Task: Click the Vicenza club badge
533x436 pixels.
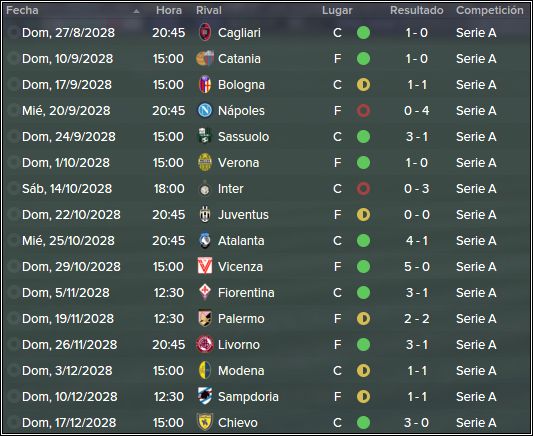Action: (205, 266)
